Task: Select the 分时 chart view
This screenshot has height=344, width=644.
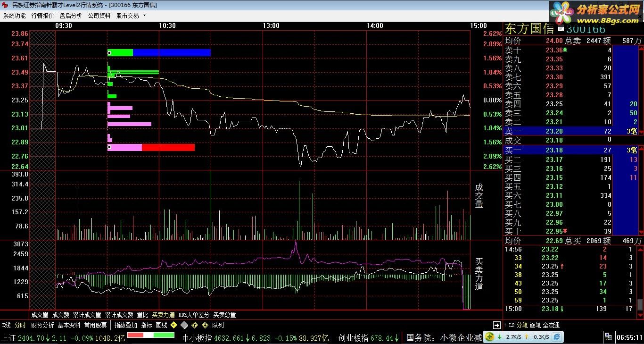Action: pos(20,325)
